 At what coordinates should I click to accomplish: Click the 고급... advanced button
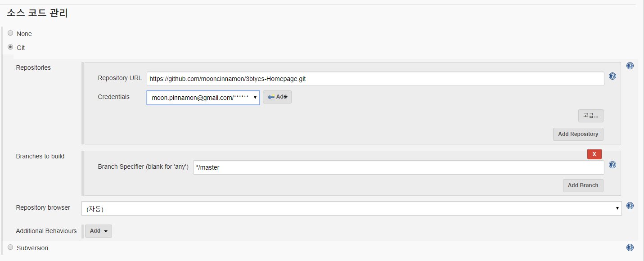[590, 116]
